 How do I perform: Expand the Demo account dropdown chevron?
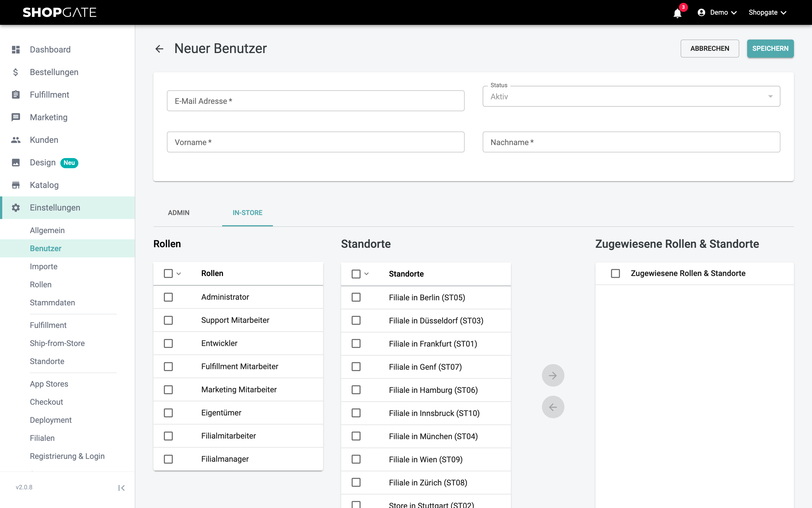coord(734,13)
